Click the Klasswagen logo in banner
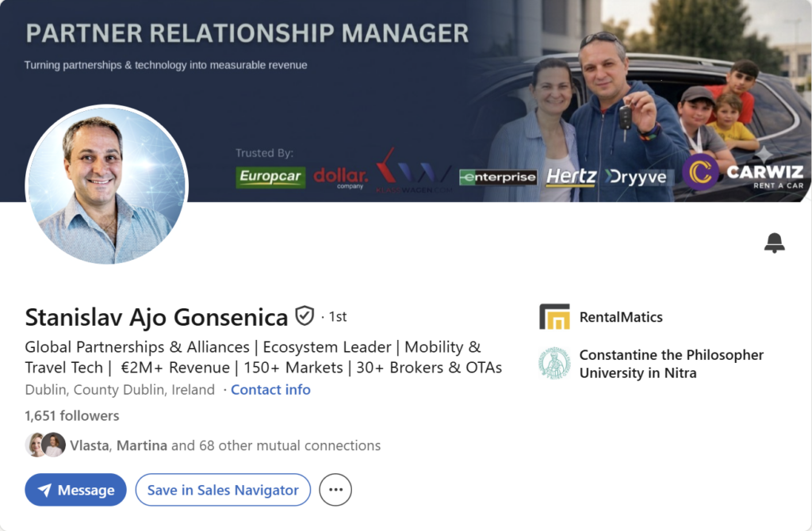 point(414,170)
